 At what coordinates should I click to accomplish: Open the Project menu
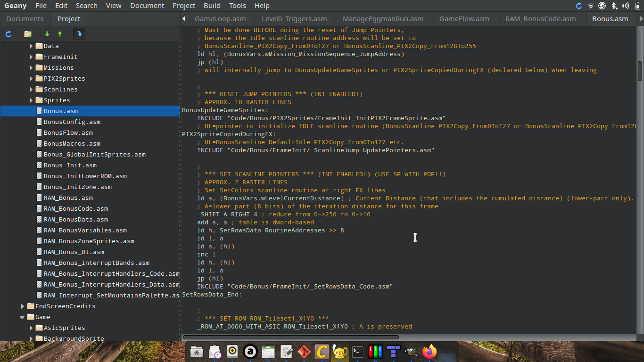coord(184,6)
